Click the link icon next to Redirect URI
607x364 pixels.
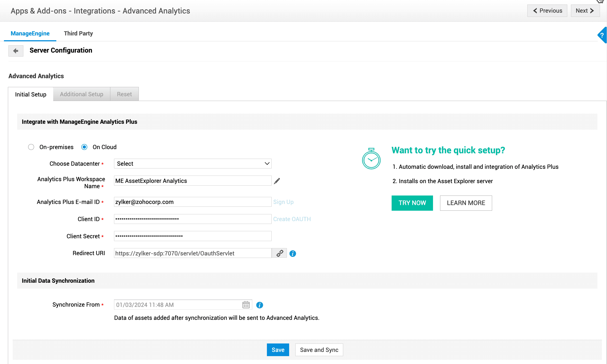coord(279,253)
